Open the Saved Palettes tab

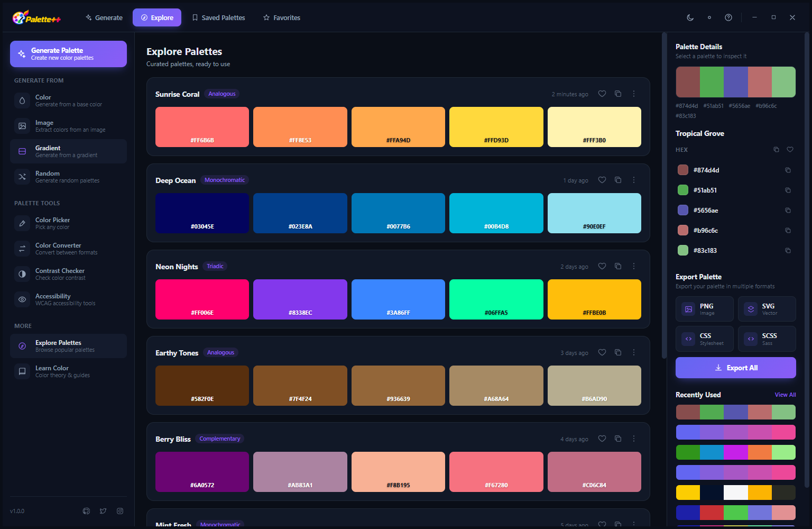coord(218,17)
